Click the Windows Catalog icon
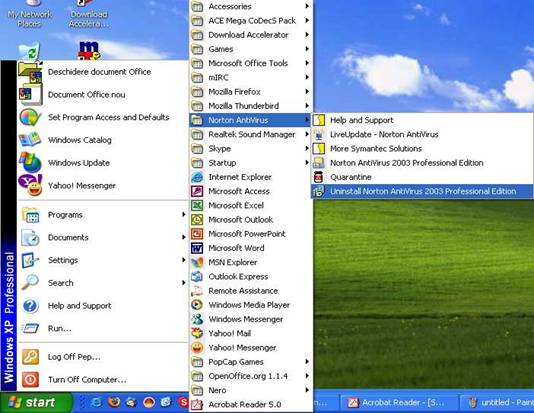 [x=30, y=140]
